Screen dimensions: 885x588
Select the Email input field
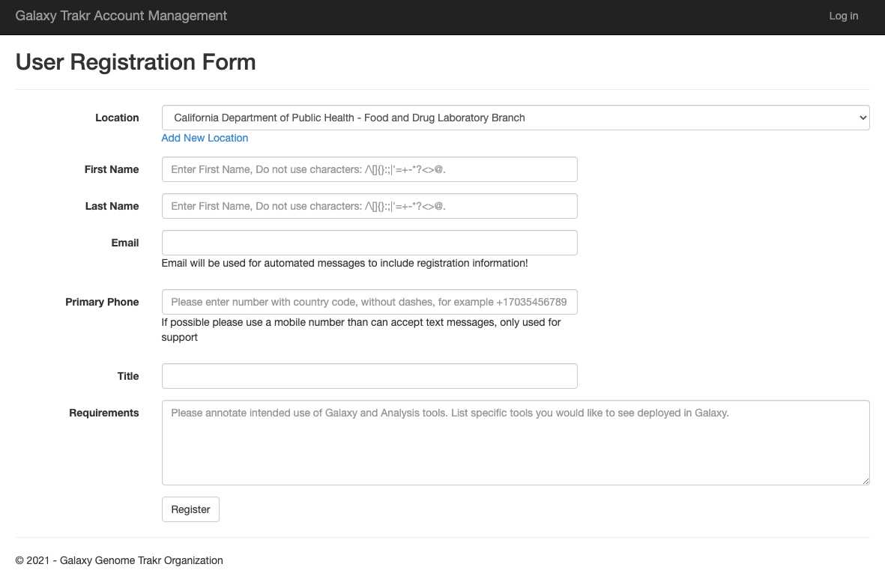tap(369, 243)
